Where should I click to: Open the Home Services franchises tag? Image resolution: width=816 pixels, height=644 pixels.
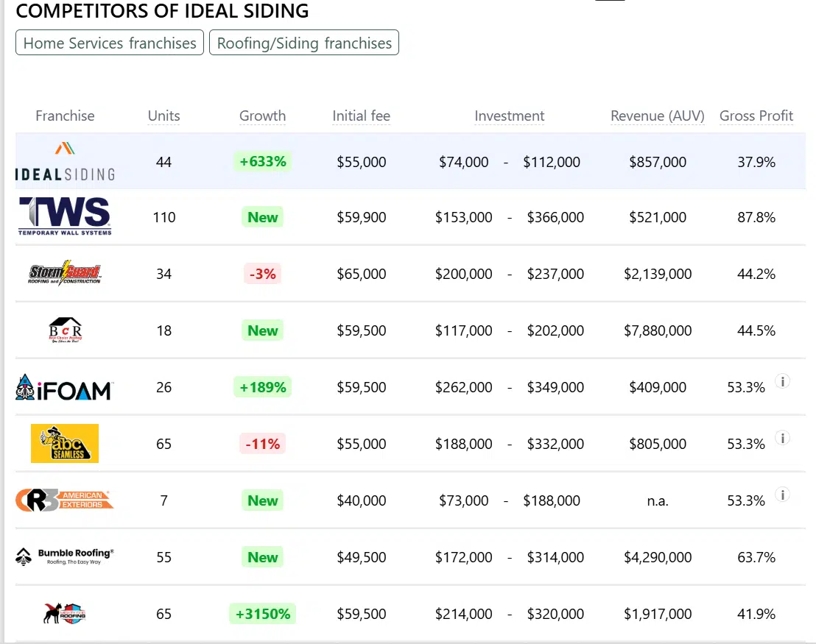pos(110,43)
